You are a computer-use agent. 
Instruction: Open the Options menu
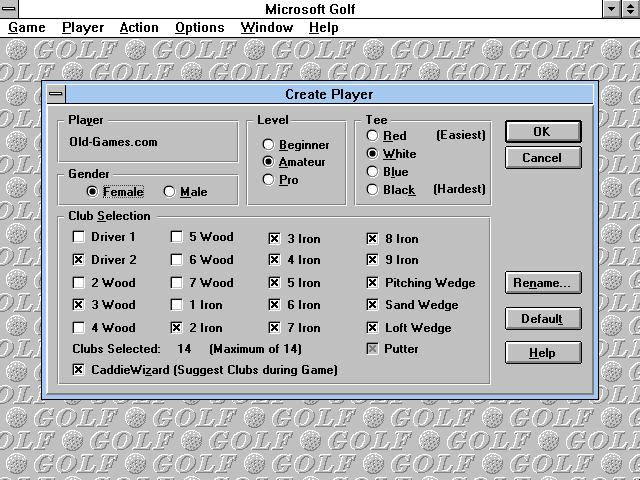pyautogui.click(x=200, y=28)
